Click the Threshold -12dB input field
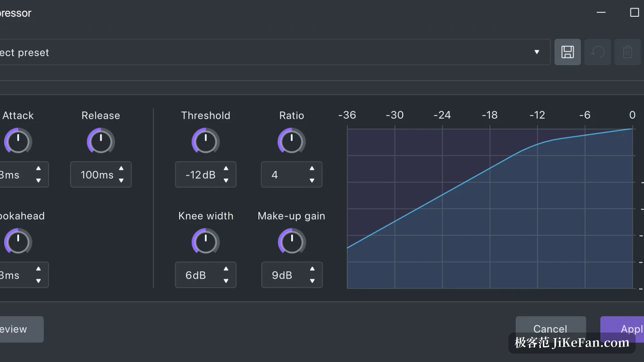The width and height of the screenshot is (644, 362). pyautogui.click(x=205, y=174)
